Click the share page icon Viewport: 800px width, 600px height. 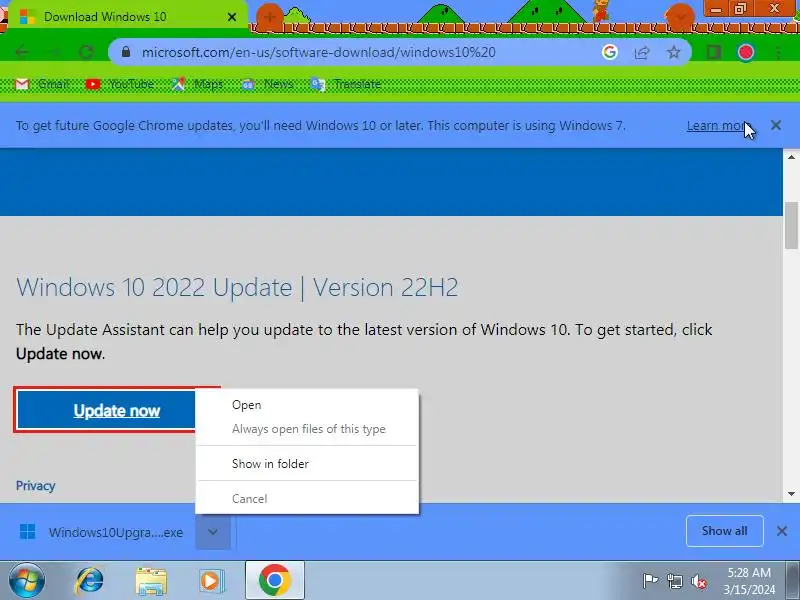(642, 52)
